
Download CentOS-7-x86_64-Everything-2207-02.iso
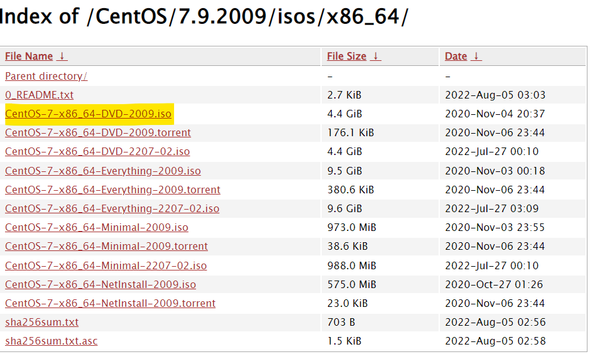point(112,208)
